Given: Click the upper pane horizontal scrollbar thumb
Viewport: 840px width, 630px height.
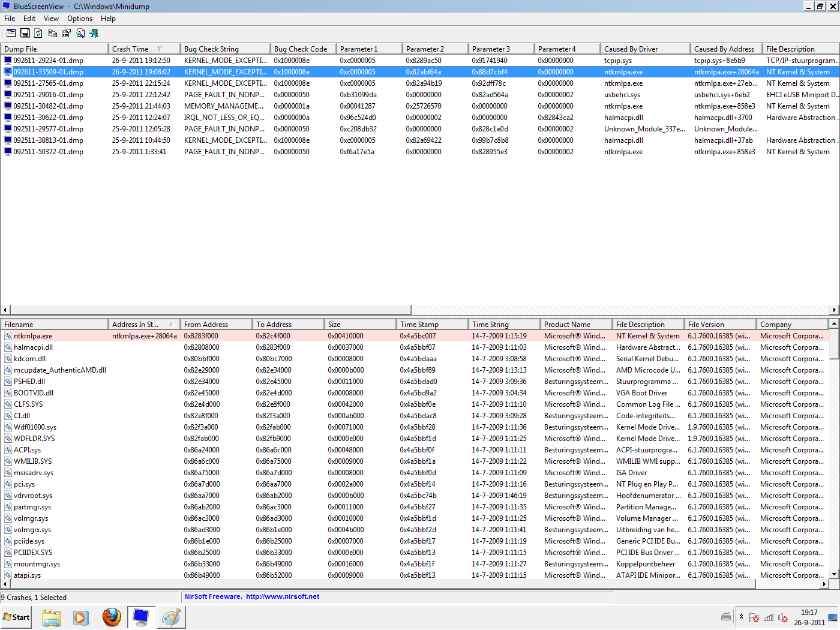Looking at the screenshot, I should [210, 310].
